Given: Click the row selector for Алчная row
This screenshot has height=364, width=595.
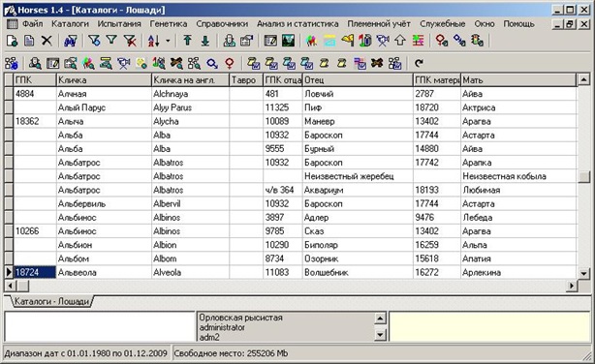Looking at the screenshot, I should point(9,94).
